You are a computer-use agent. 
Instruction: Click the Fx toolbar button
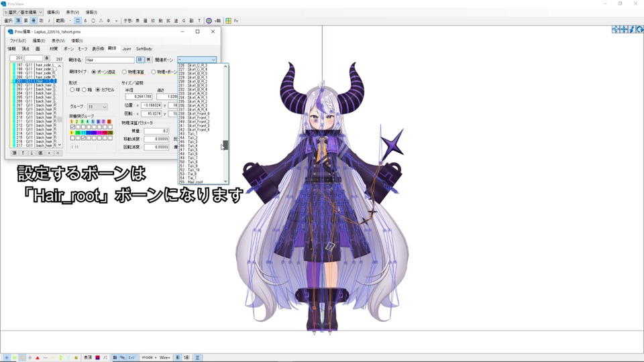click(x=235, y=21)
